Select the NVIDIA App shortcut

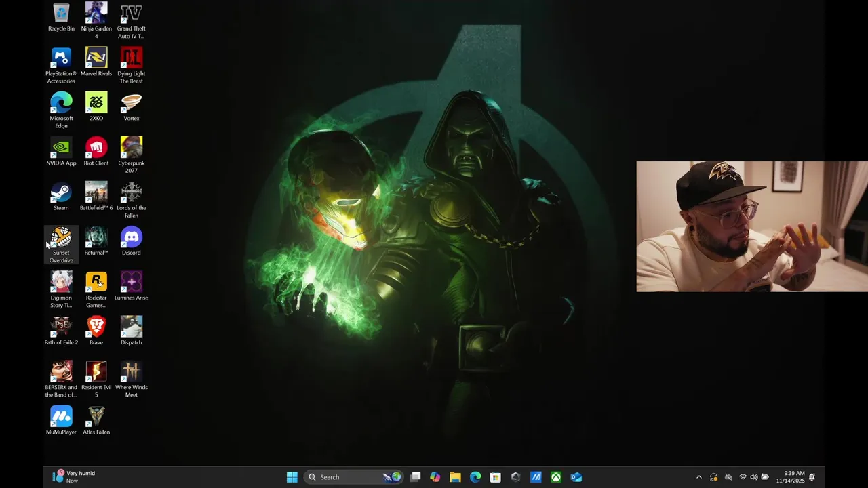pos(61,152)
